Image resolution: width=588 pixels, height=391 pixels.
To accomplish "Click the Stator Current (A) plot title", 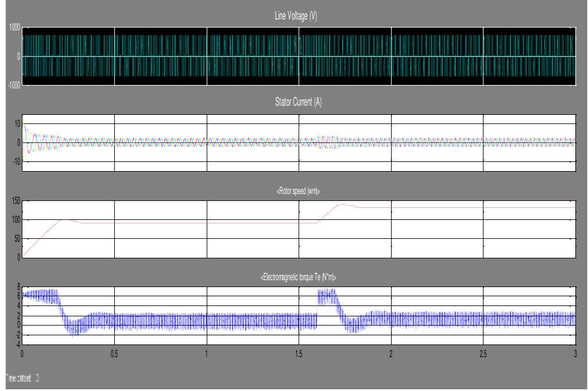I will (x=299, y=102).
